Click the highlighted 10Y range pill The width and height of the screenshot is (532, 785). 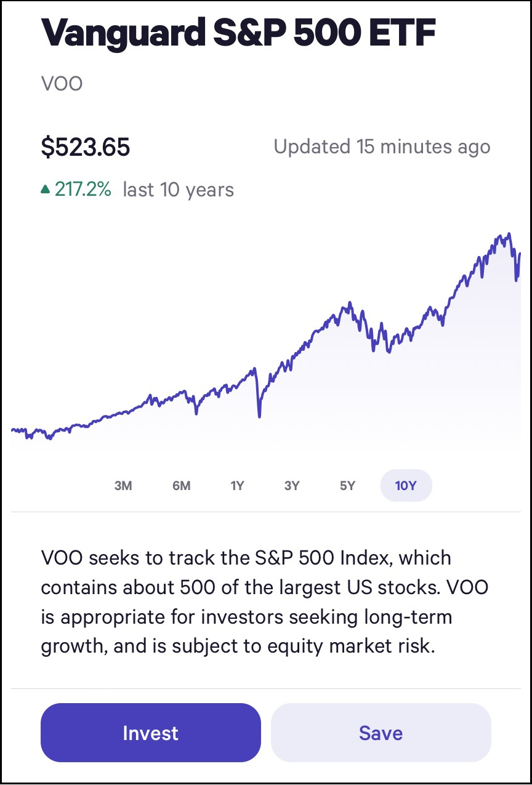pyautogui.click(x=406, y=486)
